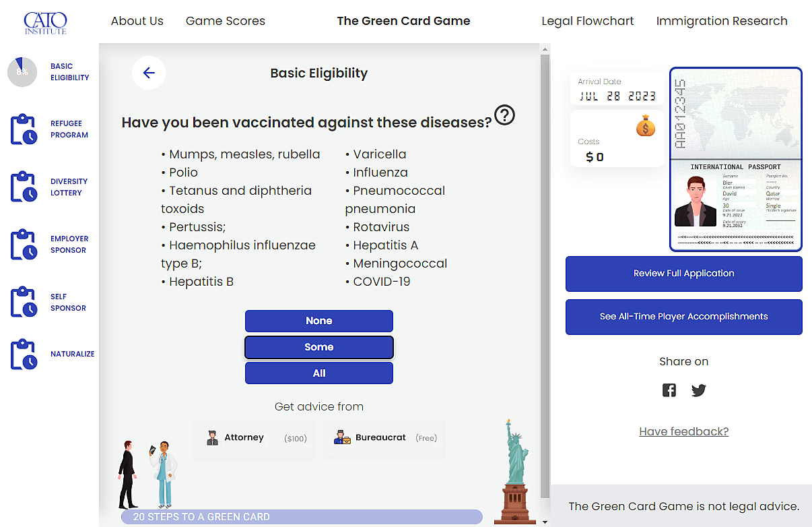Open the question mark help icon

pos(504,115)
